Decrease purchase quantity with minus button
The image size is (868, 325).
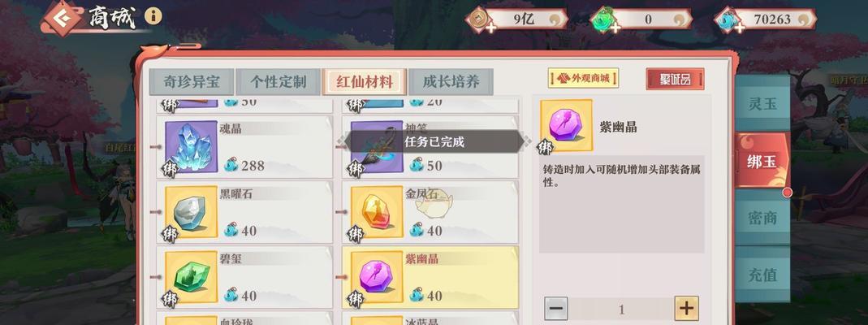click(x=556, y=308)
